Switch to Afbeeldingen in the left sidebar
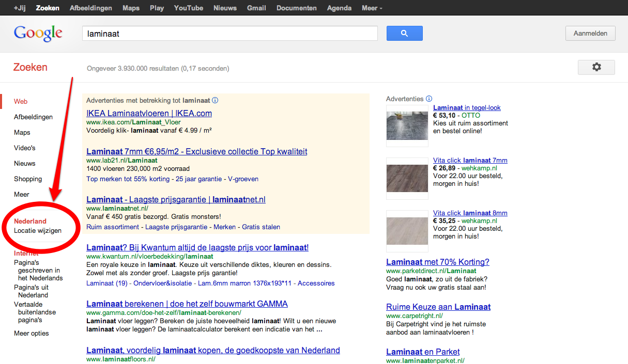The height and width of the screenshot is (364, 628). click(33, 117)
